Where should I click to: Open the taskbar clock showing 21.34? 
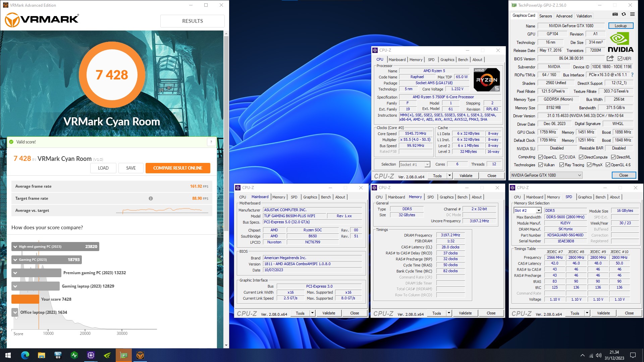click(x=614, y=355)
